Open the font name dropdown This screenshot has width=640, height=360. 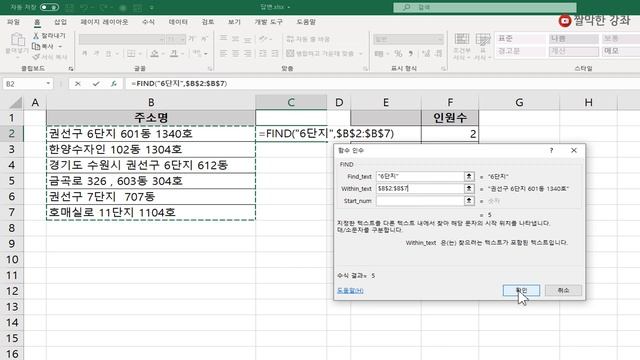coord(162,39)
